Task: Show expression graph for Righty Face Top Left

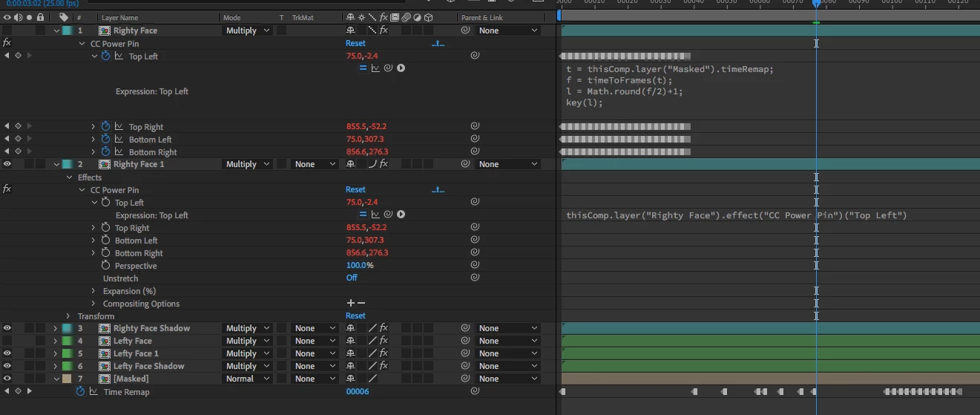Action: pos(375,68)
